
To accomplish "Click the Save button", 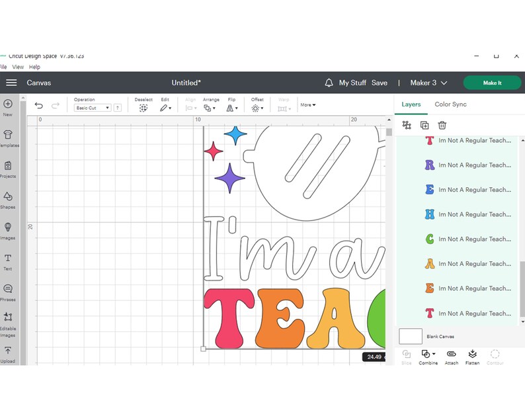I will 380,83.
